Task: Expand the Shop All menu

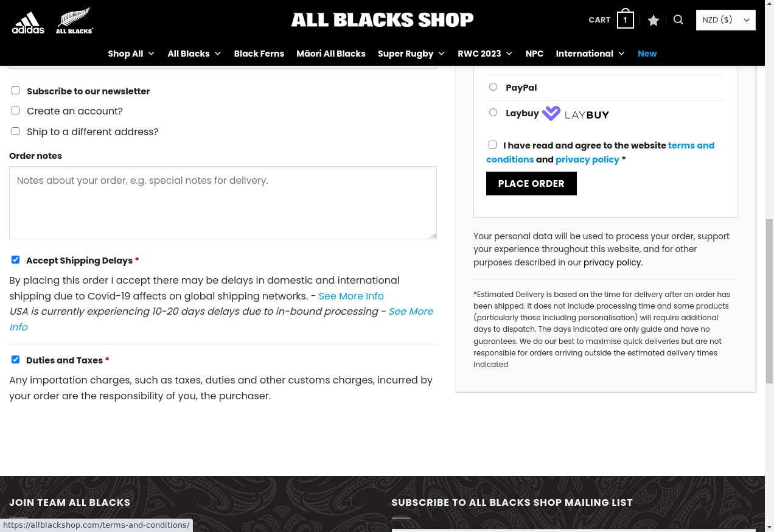Action: [131, 54]
